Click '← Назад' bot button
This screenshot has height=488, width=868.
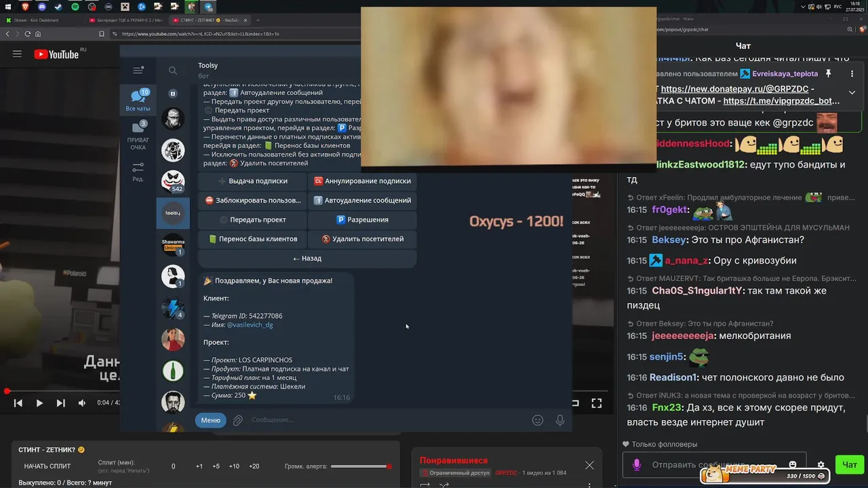click(307, 258)
